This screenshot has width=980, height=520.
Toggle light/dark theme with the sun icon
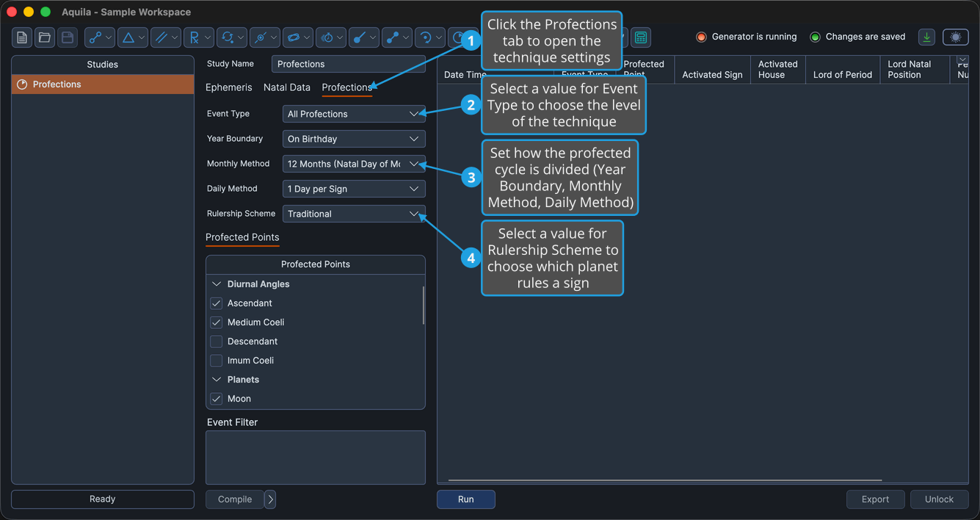(x=956, y=37)
